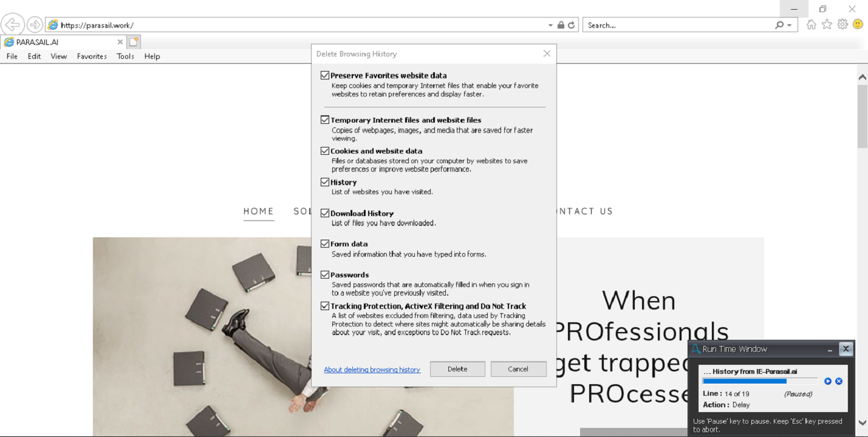The height and width of the screenshot is (437, 868).
Task: Open the About deleting browsing history link
Action: pos(372,370)
